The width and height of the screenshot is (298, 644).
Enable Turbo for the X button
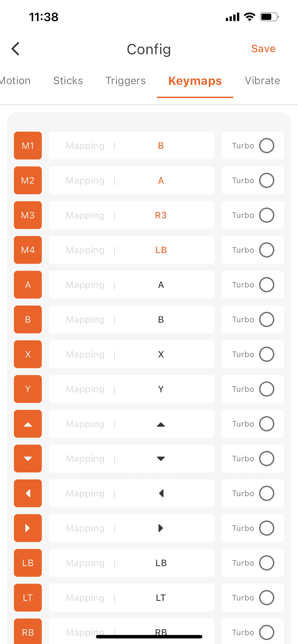[x=266, y=354]
